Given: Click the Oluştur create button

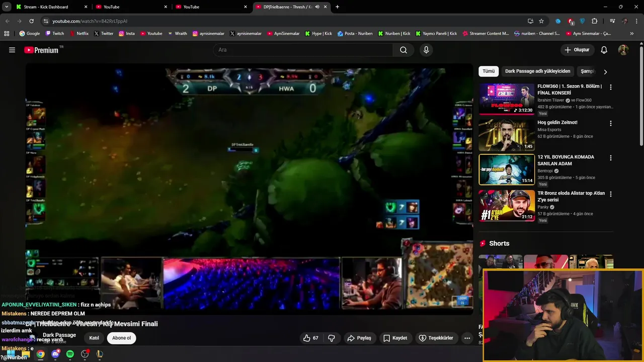Looking at the screenshot, I should 577,50.
